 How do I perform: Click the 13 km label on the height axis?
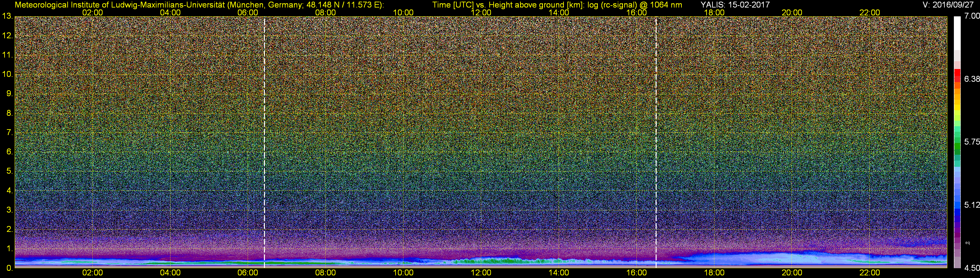click(x=7, y=16)
